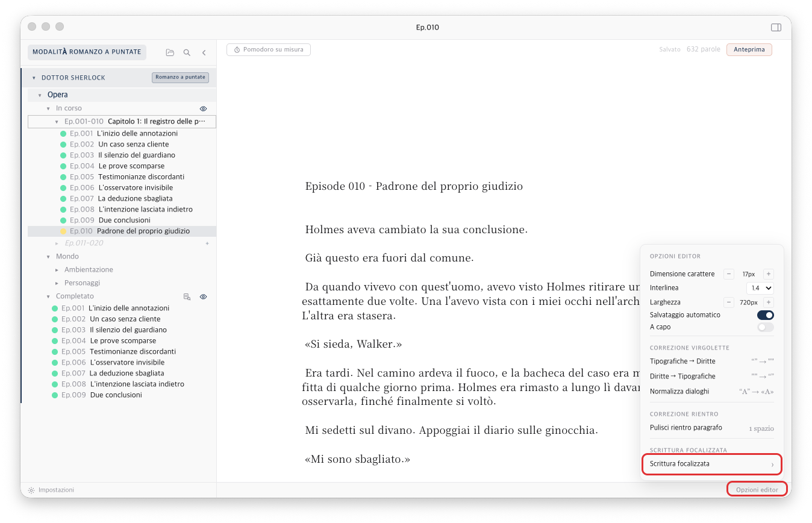Expand the Personaggi folder
The height and width of the screenshot is (523, 812).
click(57, 283)
